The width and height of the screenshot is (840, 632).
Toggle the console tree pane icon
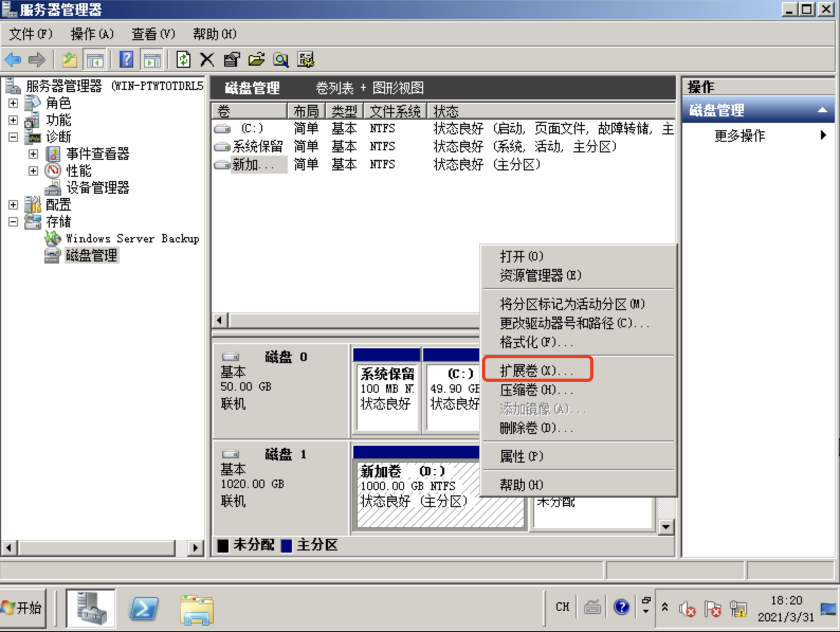95,60
